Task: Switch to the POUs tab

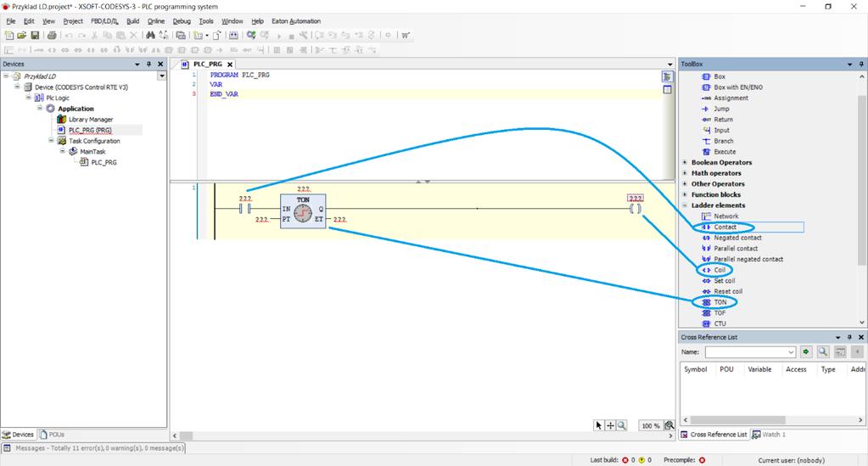Action: (52, 435)
